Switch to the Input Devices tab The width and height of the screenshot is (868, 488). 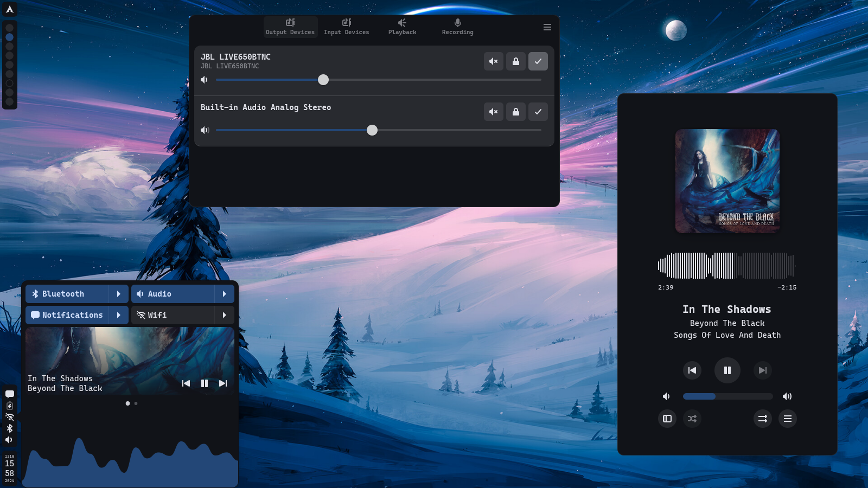(x=346, y=27)
